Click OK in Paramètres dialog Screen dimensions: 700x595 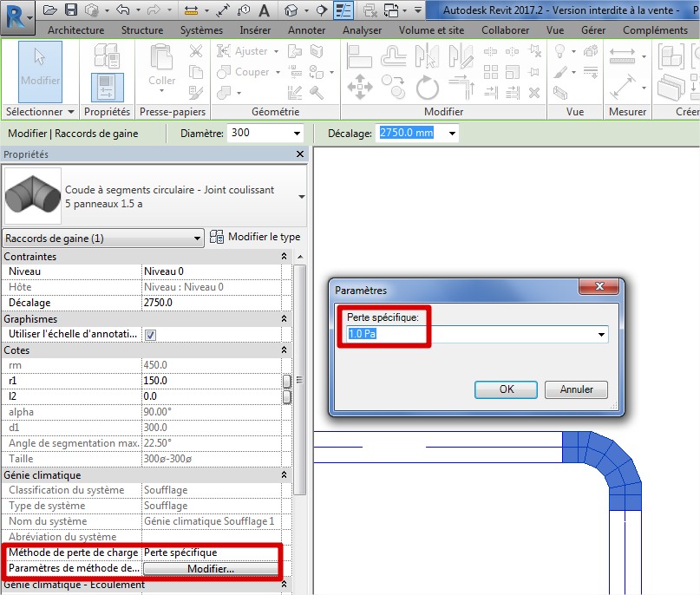tap(507, 389)
